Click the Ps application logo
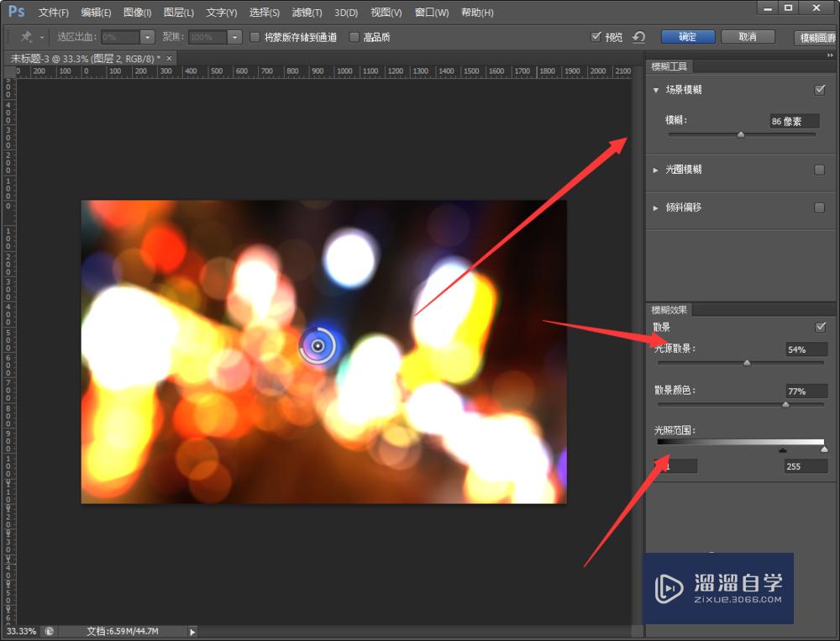Viewport: 840px width, 641px height. (x=17, y=11)
